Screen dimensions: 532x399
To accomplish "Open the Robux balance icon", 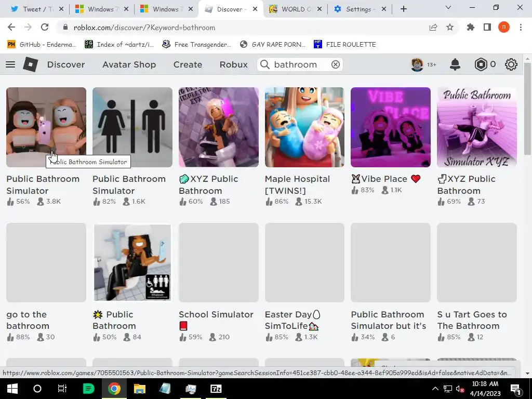I will click(x=481, y=64).
